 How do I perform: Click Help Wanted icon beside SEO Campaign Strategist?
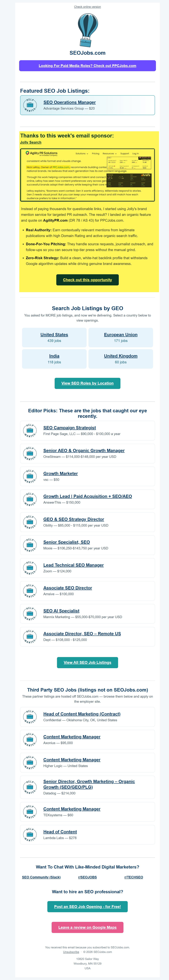click(x=30, y=431)
